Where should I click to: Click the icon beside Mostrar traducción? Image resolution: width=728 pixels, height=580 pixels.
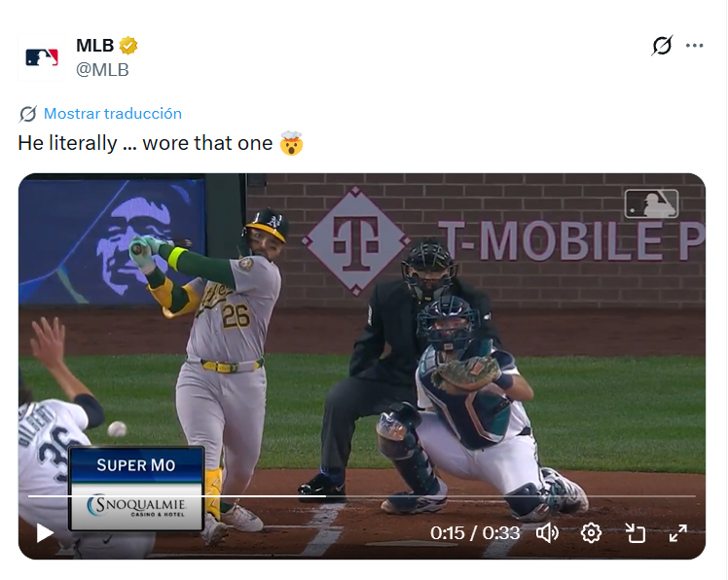pos(27,114)
